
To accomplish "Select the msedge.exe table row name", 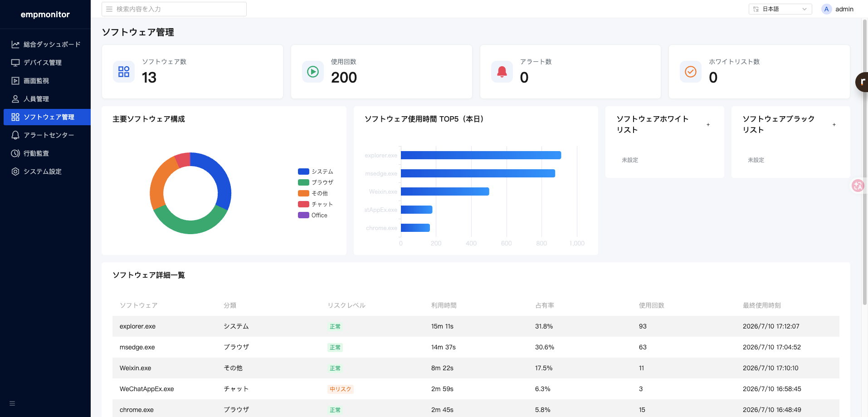I will (137, 347).
